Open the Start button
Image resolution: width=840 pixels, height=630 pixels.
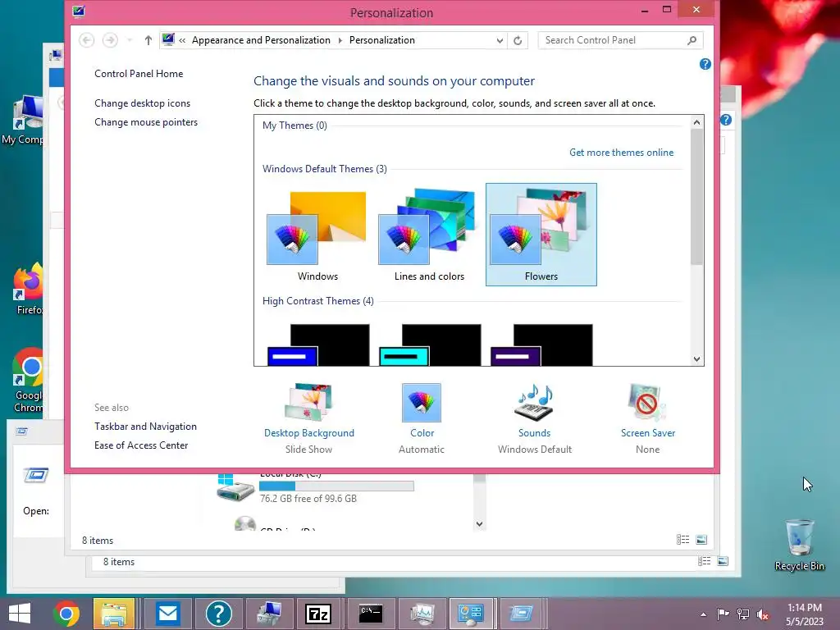(20, 614)
